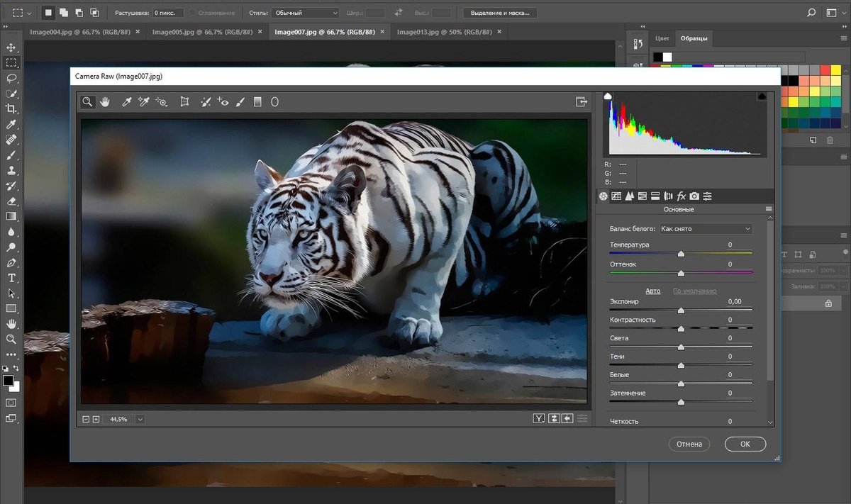
Task: Click the zoom out minus button below preview
Action: (86, 420)
